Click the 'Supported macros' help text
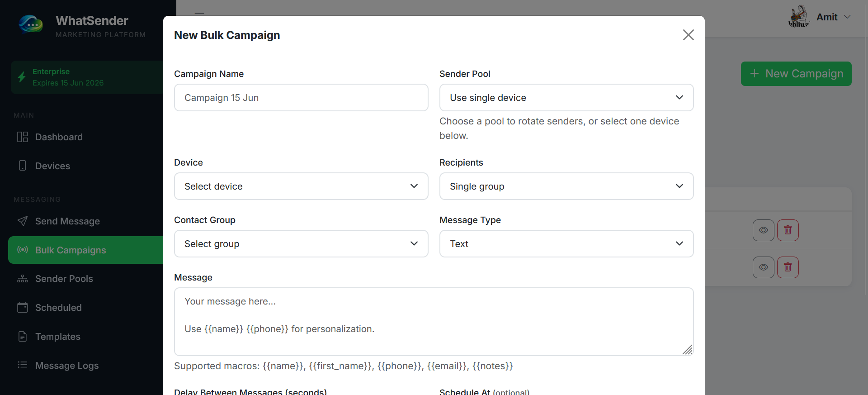 [344, 366]
